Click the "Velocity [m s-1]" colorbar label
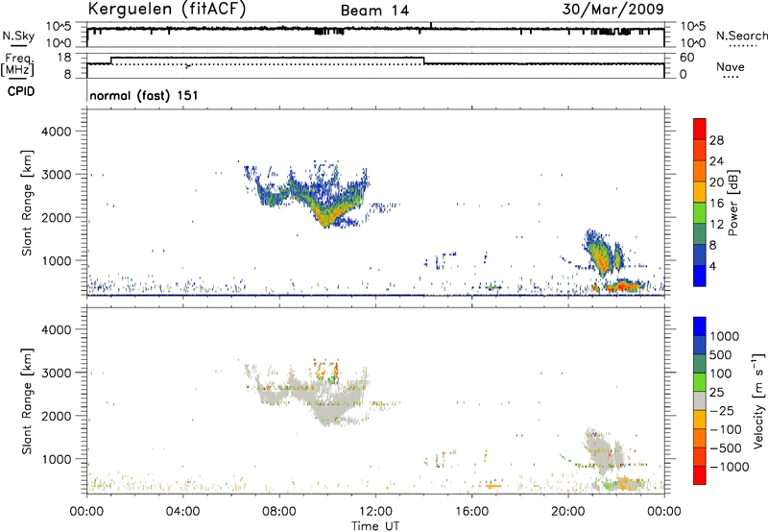 pos(758,400)
